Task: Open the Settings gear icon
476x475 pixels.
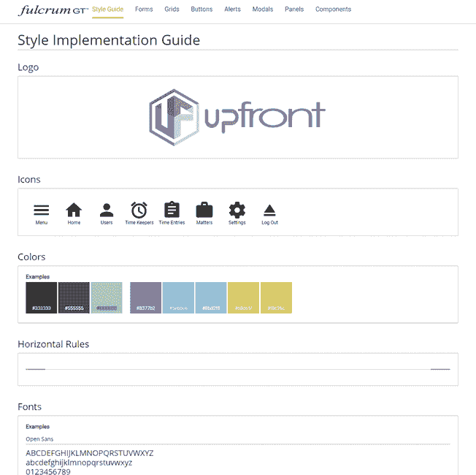Action: (x=237, y=210)
